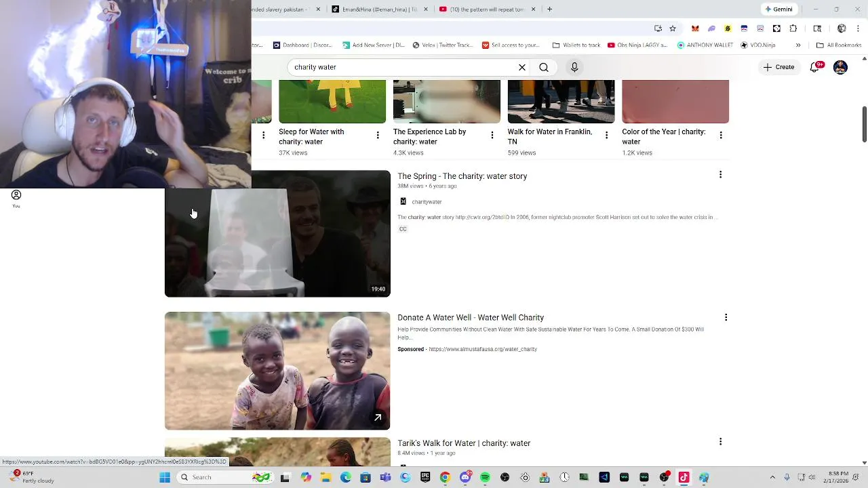868x488 pixels.
Task: Click the page vertical scrollbar thumb
Action: coord(865,124)
